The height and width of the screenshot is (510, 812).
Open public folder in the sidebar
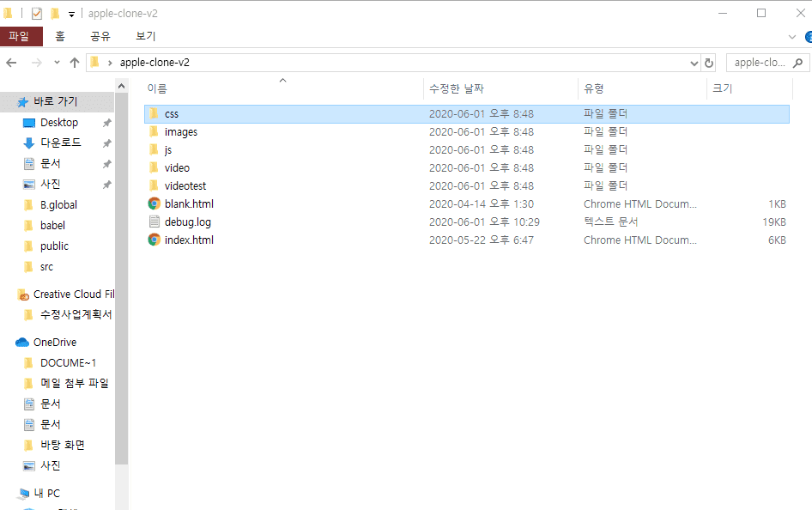tap(54, 246)
